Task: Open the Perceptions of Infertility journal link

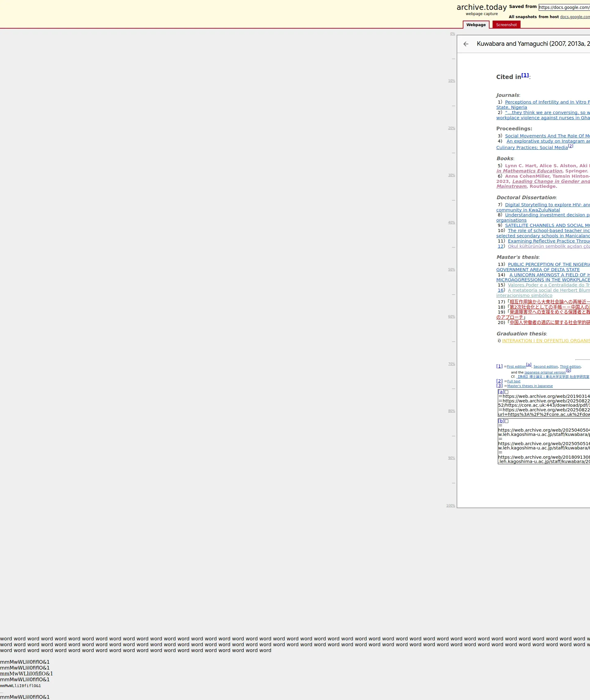Action: point(547,102)
